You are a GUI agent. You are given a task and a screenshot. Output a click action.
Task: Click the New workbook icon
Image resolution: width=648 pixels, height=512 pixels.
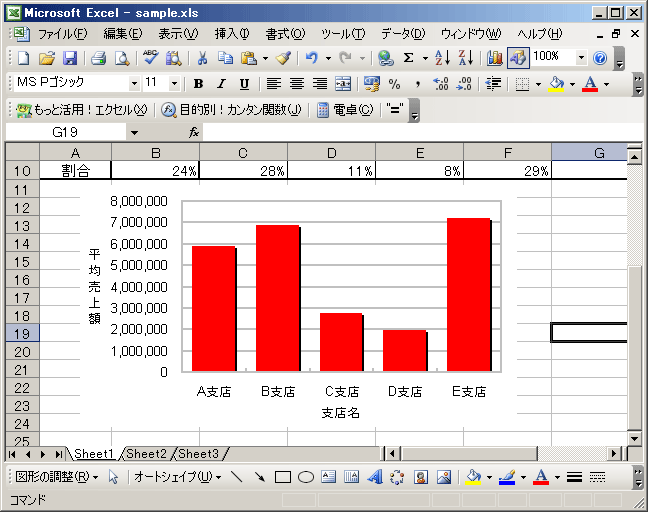point(24,58)
